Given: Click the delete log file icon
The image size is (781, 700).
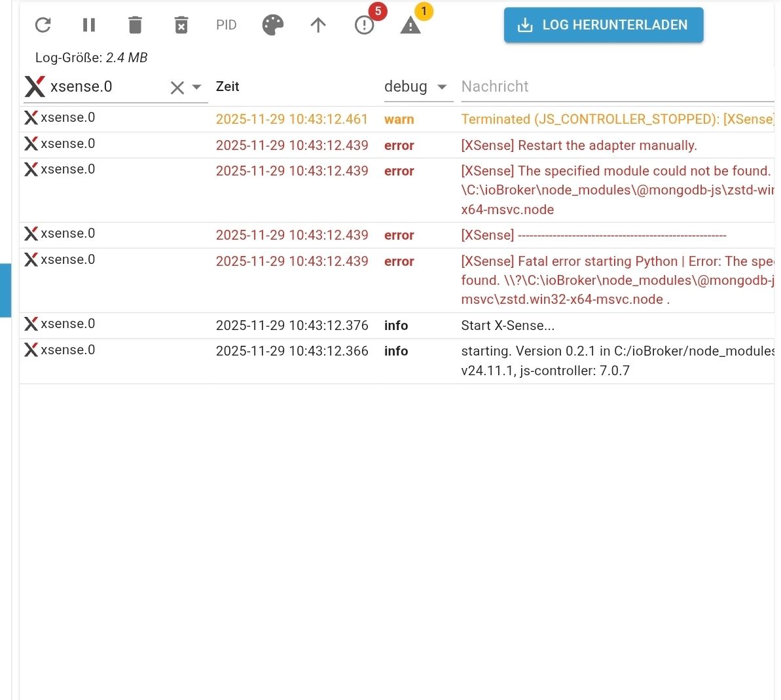Looking at the screenshot, I should click(x=181, y=25).
